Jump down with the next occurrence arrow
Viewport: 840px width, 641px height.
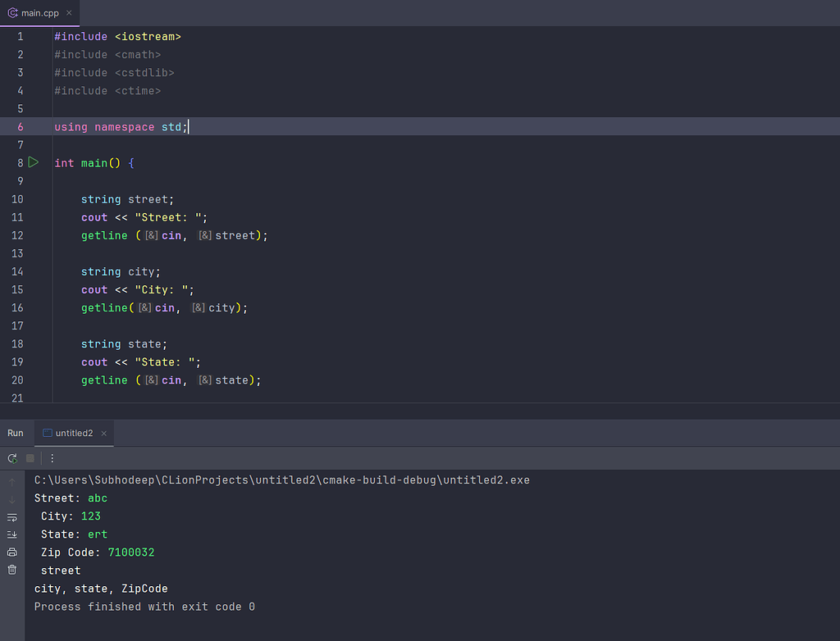11,498
